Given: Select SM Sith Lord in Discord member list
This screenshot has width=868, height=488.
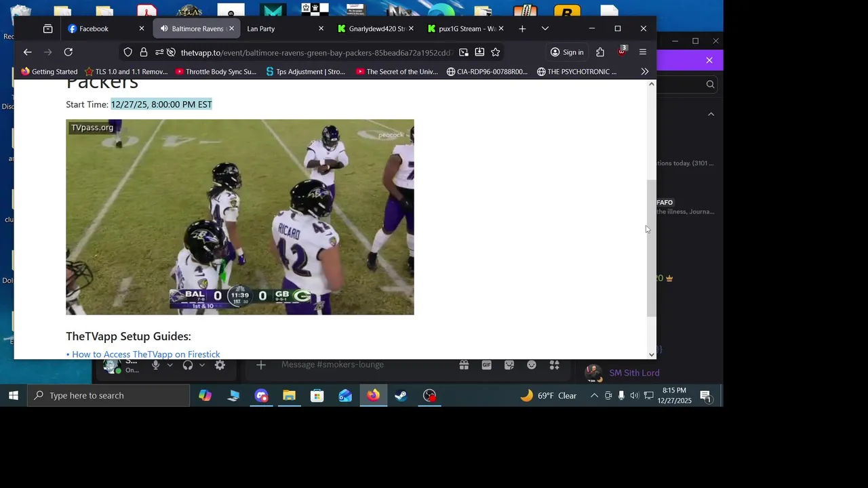Looking at the screenshot, I should pos(634,373).
